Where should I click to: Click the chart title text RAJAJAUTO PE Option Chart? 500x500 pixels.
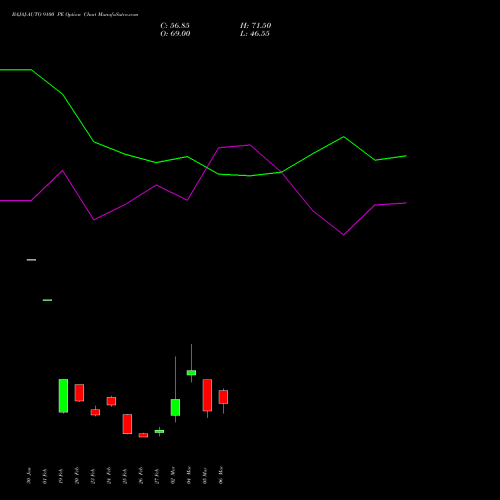point(75,14)
